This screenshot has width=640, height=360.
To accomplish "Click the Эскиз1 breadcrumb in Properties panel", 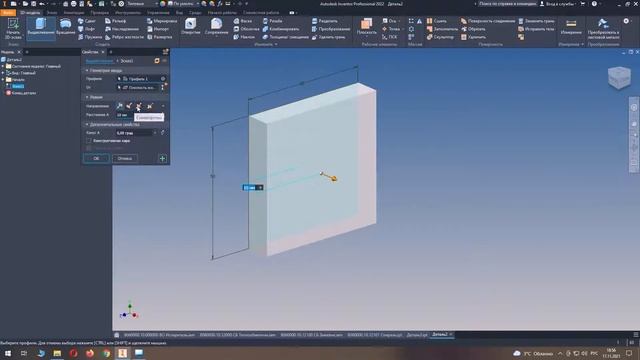I will [x=127, y=61].
